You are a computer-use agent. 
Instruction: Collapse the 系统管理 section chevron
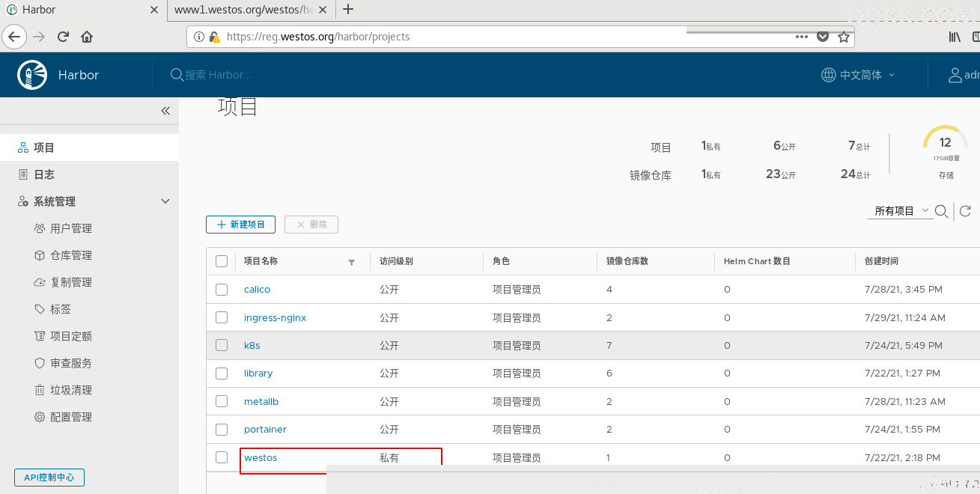click(x=165, y=201)
